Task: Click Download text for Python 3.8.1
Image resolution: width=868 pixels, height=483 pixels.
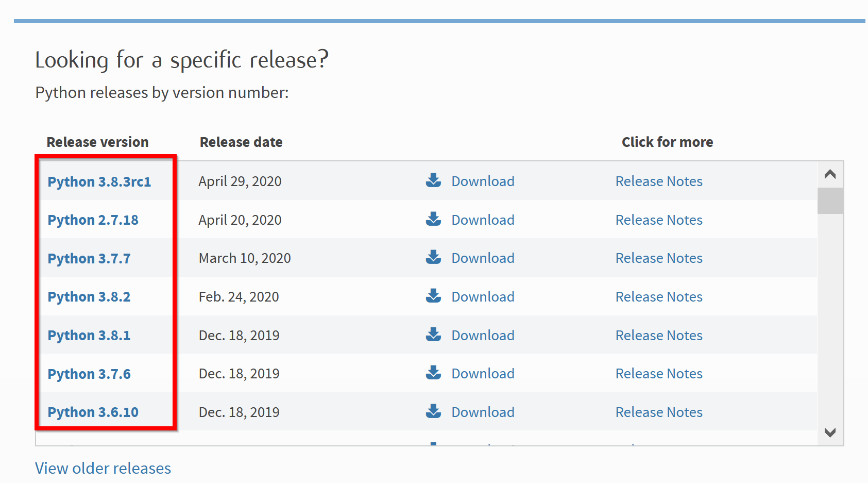Action: [483, 335]
